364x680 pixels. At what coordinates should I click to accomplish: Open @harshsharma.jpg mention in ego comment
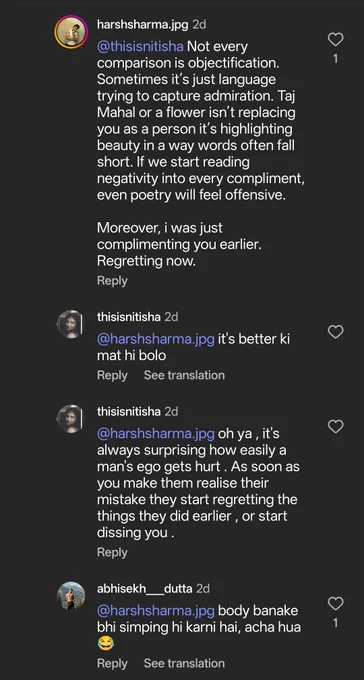pyautogui.click(x=156, y=433)
